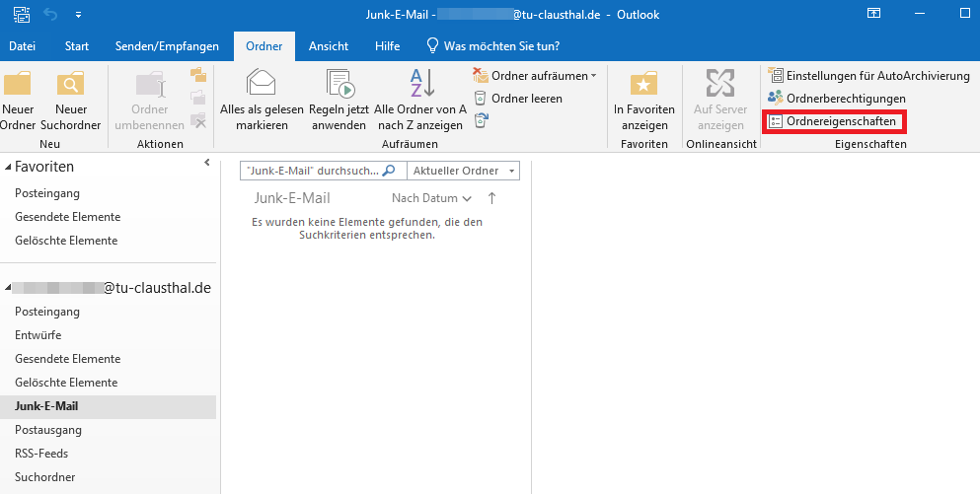The image size is (980, 494).
Task: Click the move folder icon in Aktionen
Action: [x=198, y=98]
